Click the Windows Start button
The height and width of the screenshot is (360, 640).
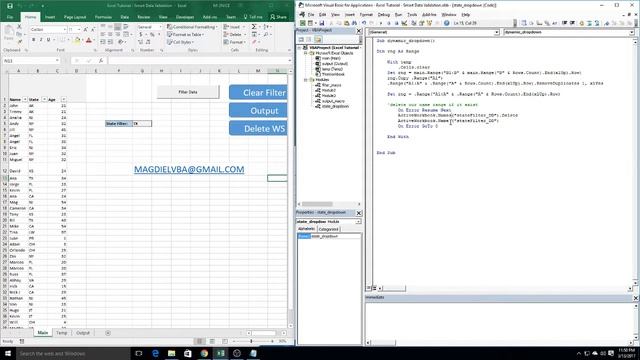[8, 353]
